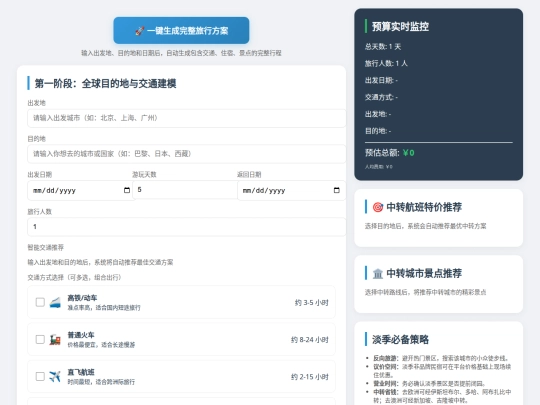The width and height of the screenshot is (540, 405).
Task: Click the 旅行人数 travelers field
Action: pos(187,227)
